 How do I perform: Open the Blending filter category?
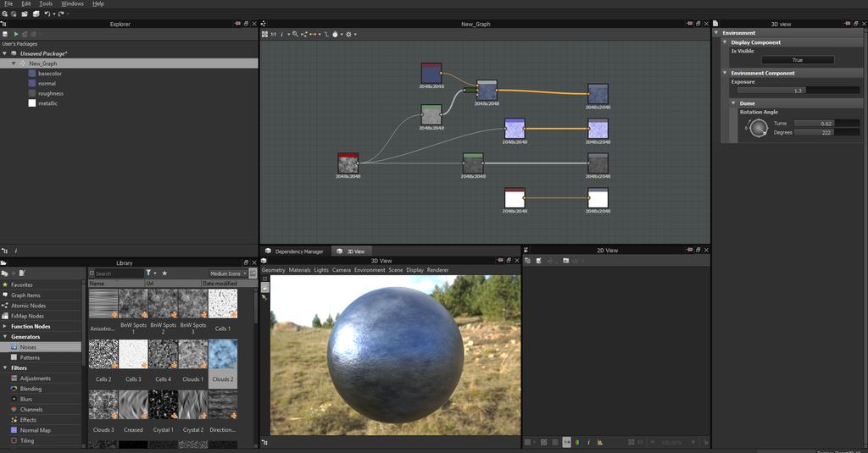point(31,389)
